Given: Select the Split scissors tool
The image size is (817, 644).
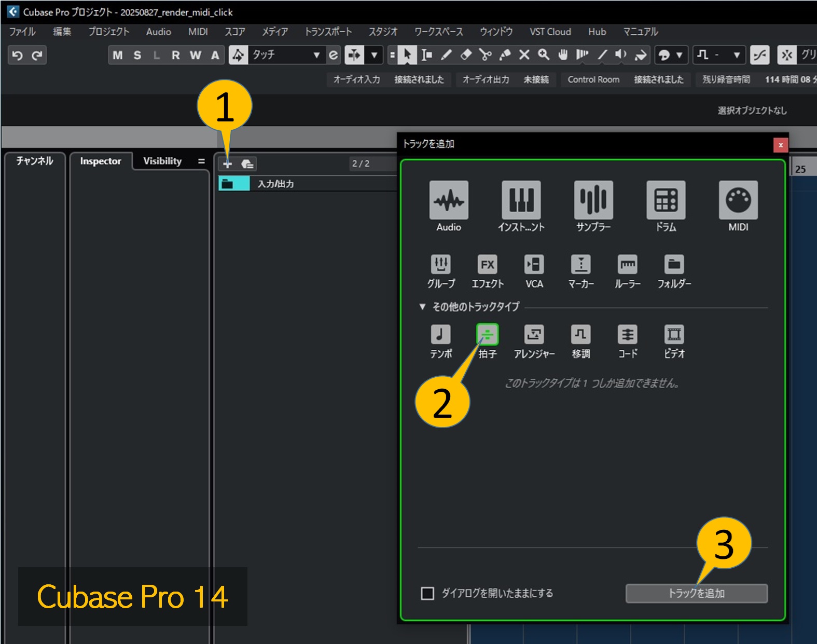Looking at the screenshot, I should tap(485, 55).
